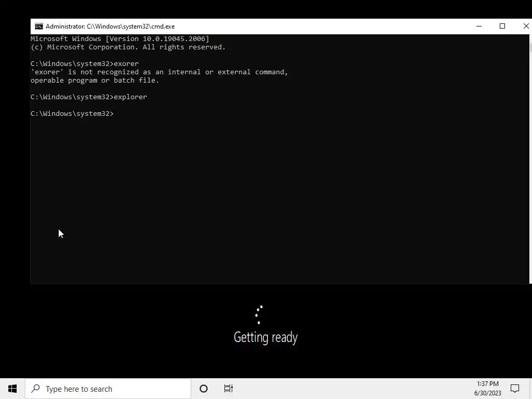This screenshot has height=399, width=532.
Task: Click the 'explorer' command line text
Action: coord(88,97)
